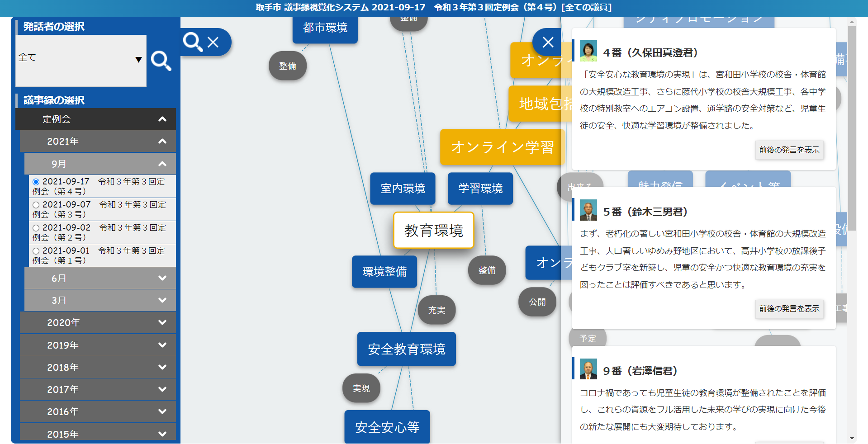The width and height of the screenshot is (868, 444).
Task: Select the 教育環境 node in the map
Action: pyautogui.click(x=433, y=231)
